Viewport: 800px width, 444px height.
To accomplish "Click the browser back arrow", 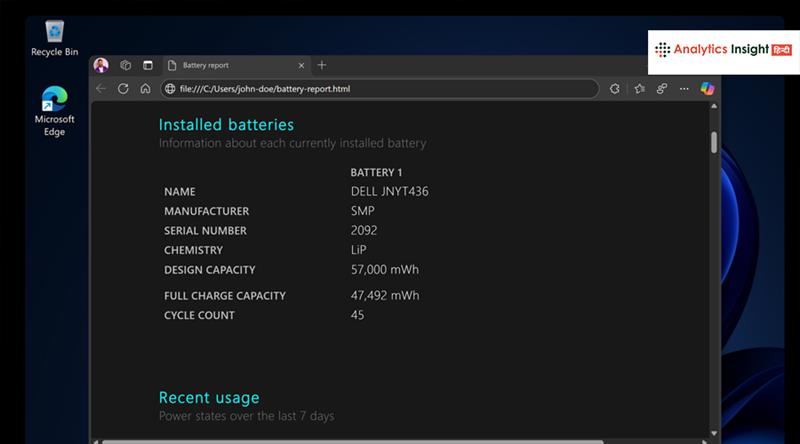I will point(101,89).
